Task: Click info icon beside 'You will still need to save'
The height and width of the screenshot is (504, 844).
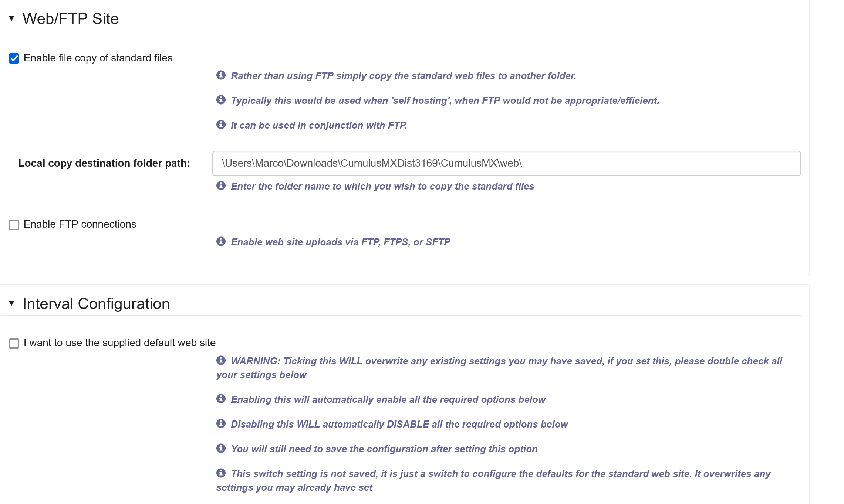Action: click(221, 448)
